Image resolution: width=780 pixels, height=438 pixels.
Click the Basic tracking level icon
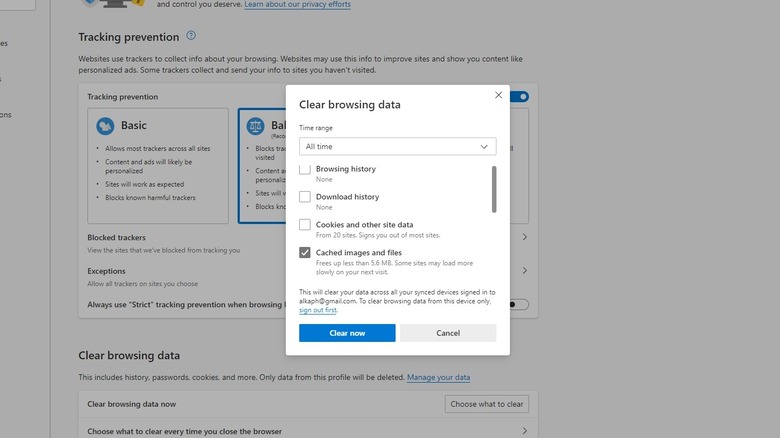[105, 126]
